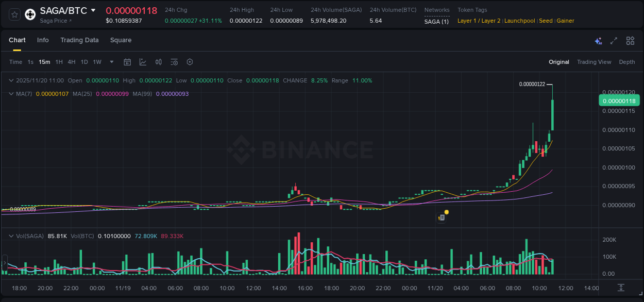Image resolution: width=644 pixels, height=302 pixels.
Task: Select the line chart style icon
Action: pyautogui.click(x=143, y=62)
